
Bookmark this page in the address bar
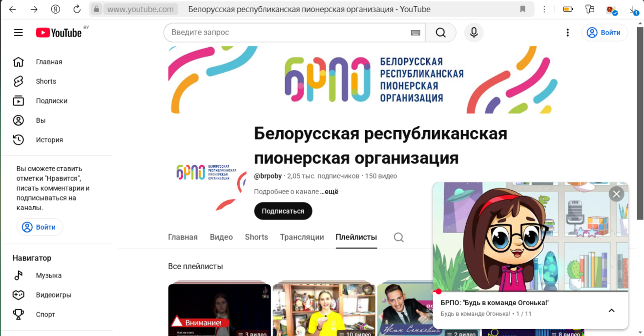point(522,9)
